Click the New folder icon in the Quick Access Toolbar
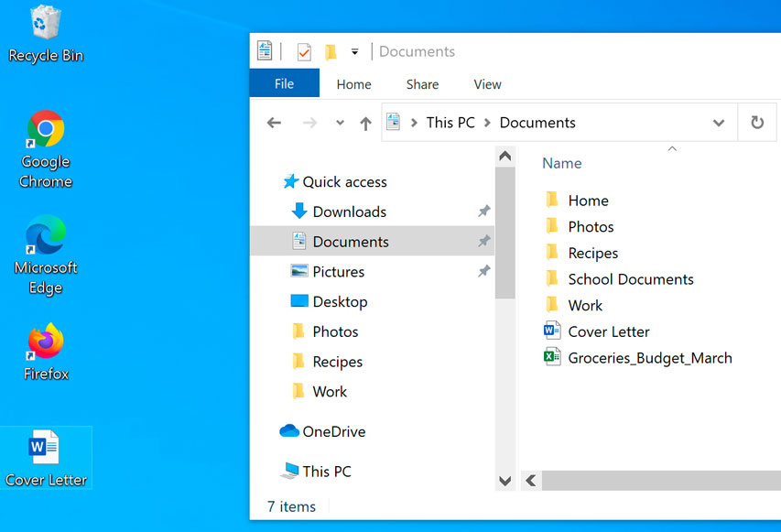781x532 pixels. tap(332, 51)
